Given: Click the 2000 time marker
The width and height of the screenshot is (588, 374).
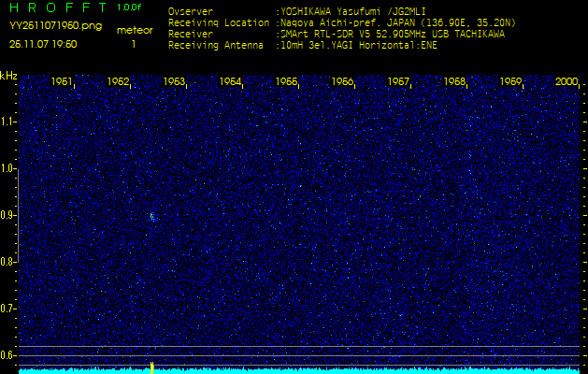Looking at the screenshot, I should point(566,82).
